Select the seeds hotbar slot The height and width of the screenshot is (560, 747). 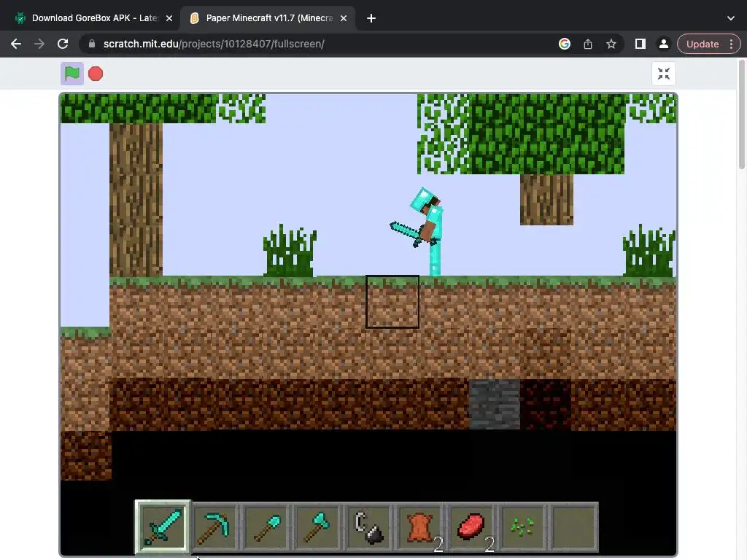point(522,527)
